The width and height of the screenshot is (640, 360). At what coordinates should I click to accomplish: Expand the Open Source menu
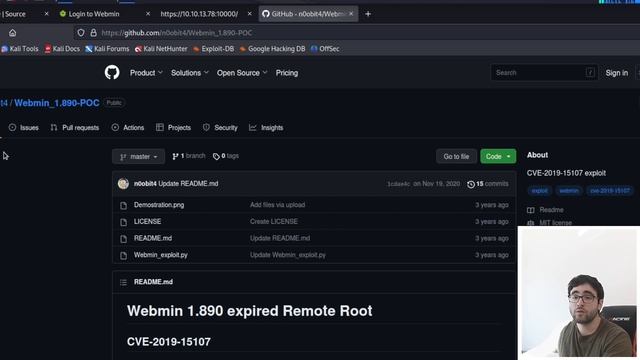coord(242,73)
